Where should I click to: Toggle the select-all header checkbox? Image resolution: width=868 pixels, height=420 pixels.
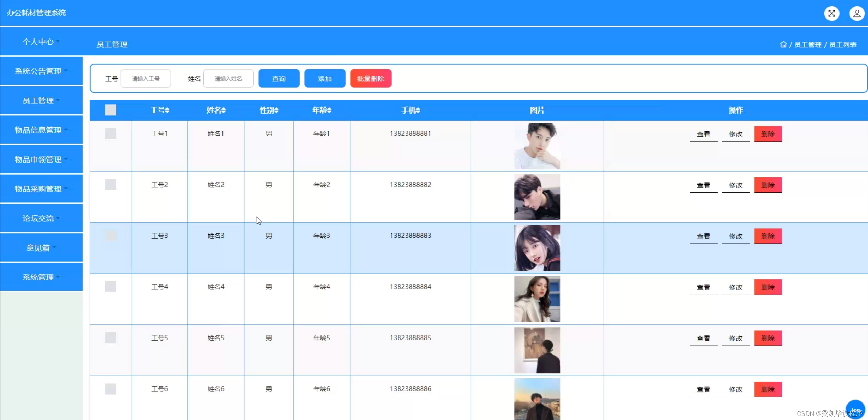point(111,110)
